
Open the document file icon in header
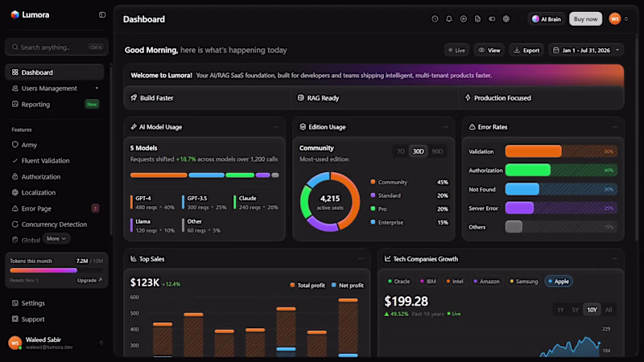[x=477, y=19]
